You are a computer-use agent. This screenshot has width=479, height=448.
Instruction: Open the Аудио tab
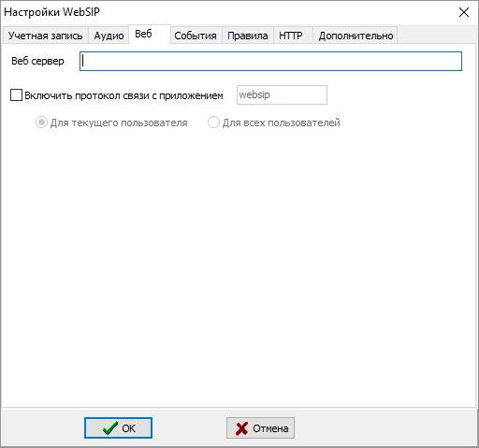pyautogui.click(x=109, y=36)
